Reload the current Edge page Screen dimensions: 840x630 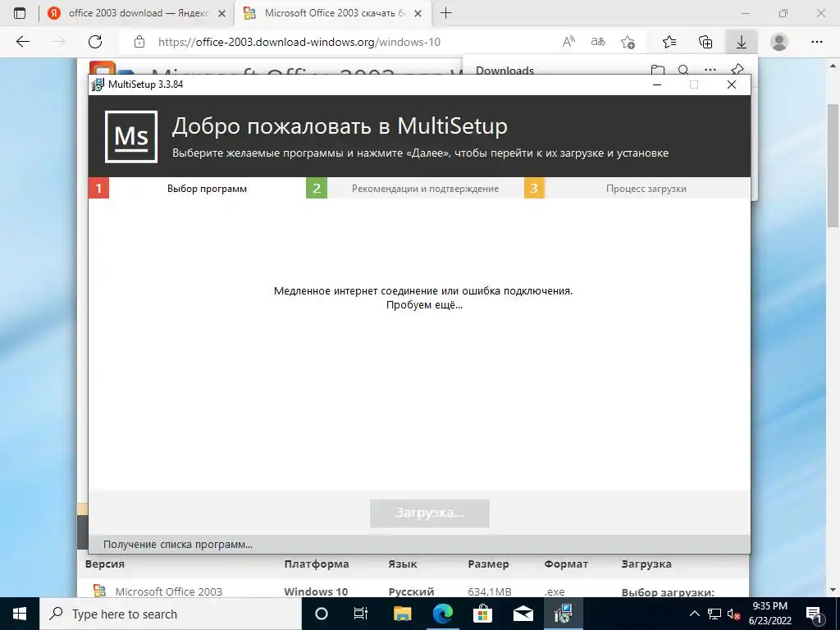tap(95, 42)
